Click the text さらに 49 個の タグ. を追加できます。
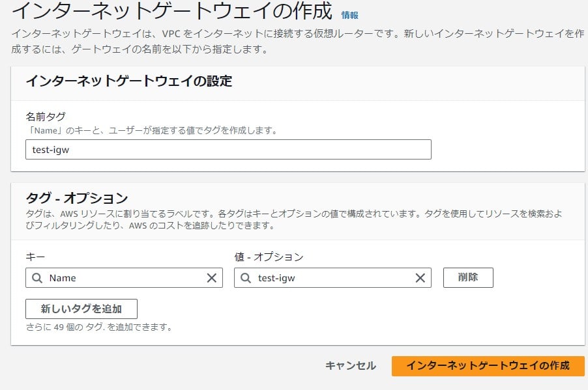588x390 pixels. [99, 327]
